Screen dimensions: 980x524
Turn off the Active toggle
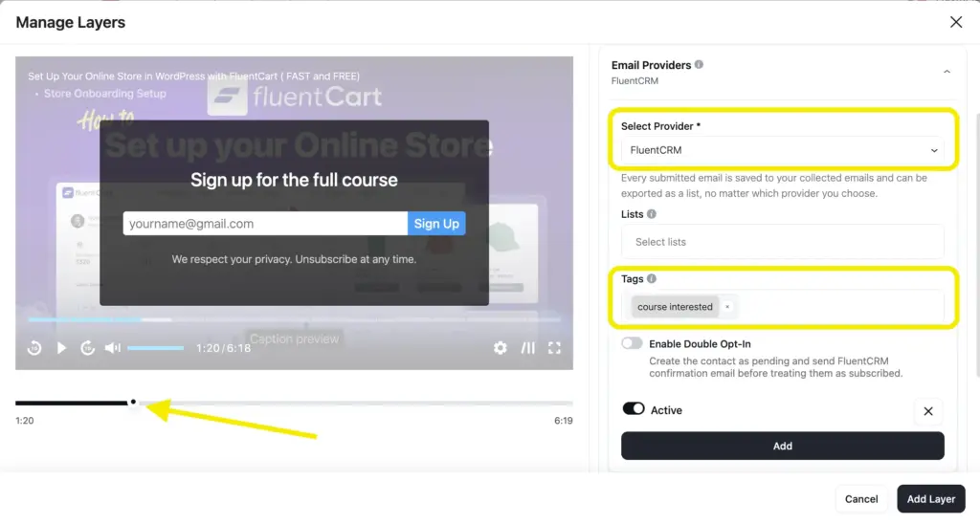(x=634, y=408)
